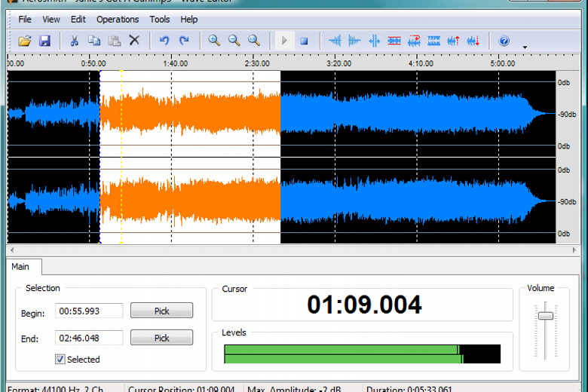Click the Duration status bar entry
The image size is (588, 392).
click(x=409, y=389)
